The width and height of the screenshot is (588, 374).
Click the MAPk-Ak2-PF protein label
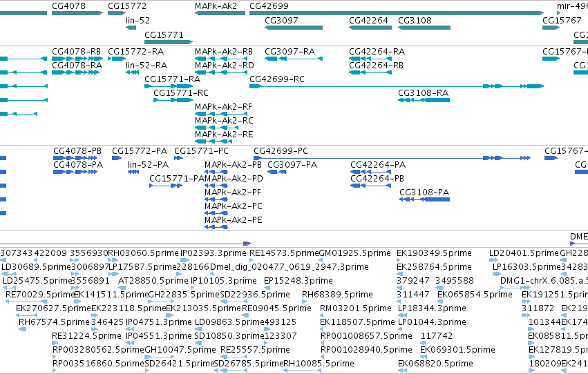pyautogui.click(x=233, y=193)
